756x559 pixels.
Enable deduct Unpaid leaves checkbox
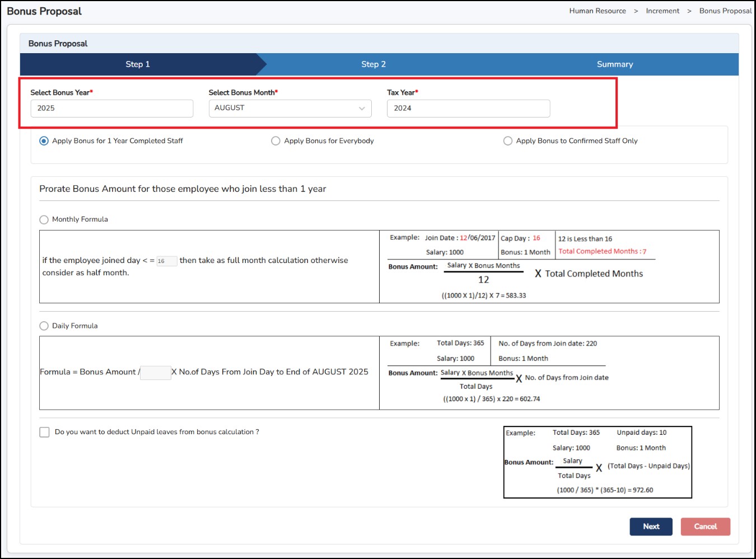click(45, 433)
